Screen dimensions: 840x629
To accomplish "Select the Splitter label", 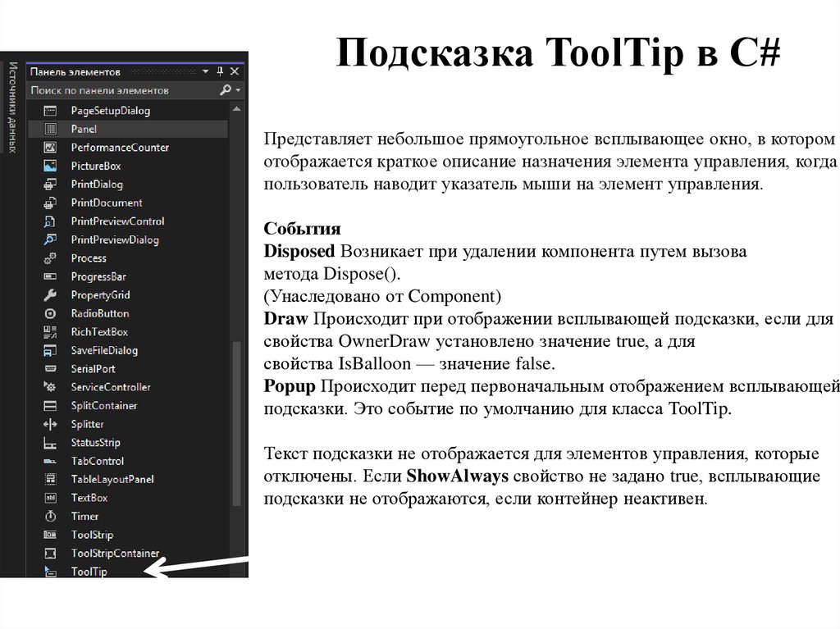I will (87, 424).
